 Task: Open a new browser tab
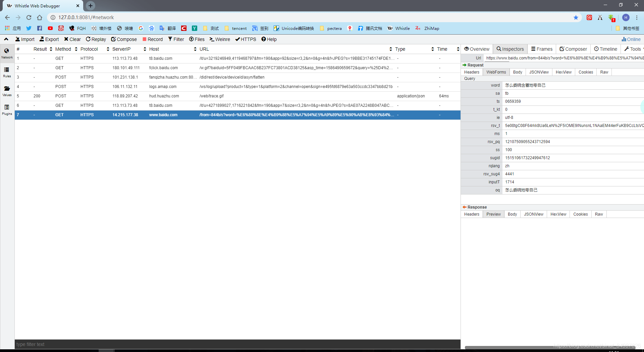pos(91,6)
